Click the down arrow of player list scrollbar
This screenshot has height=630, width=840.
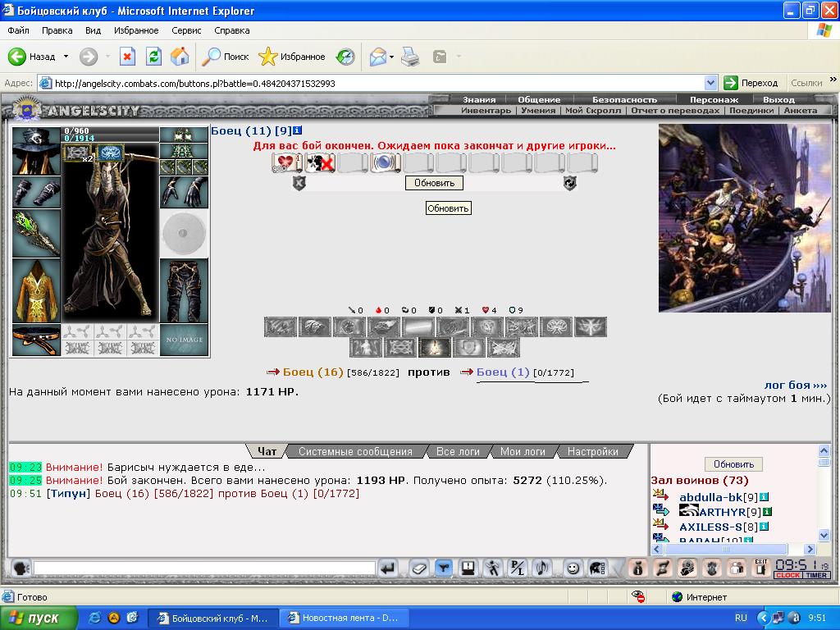824,534
